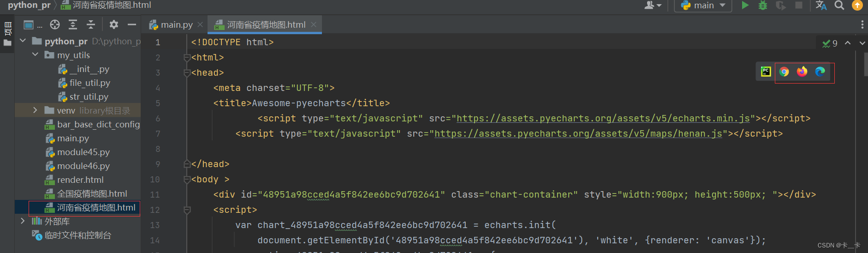The height and width of the screenshot is (253, 868).
Task: Debug the main configuration
Action: coord(763,5)
